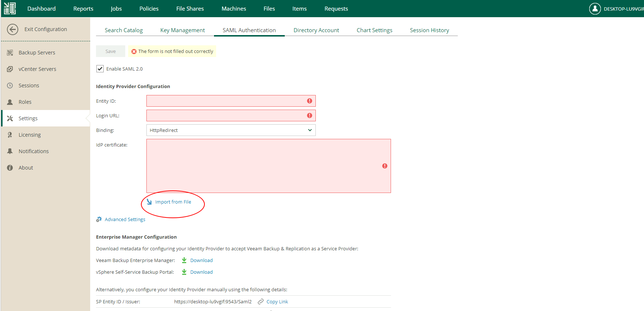Image resolution: width=644 pixels, height=311 pixels.
Task: Click the Enterprise Manager metadata download icon
Action: [x=184, y=260]
